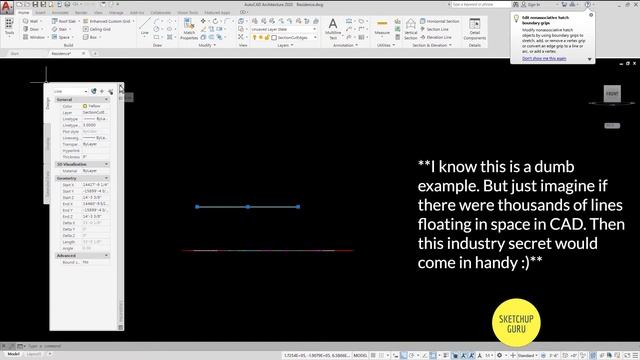Select the Wall tool
The width and height of the screenshot is (640, 360).
click(31, 21)
